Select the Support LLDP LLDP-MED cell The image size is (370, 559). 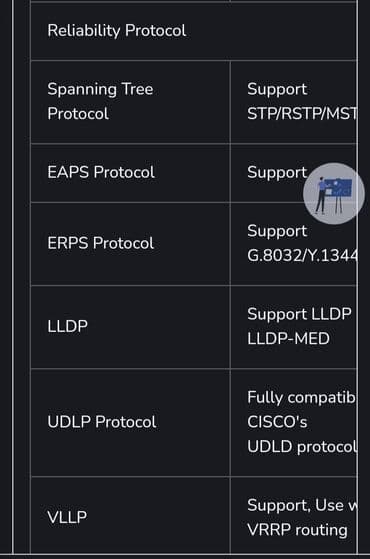click(294, 327)
